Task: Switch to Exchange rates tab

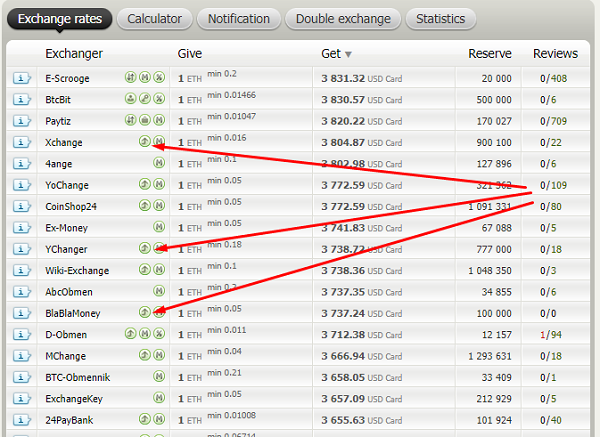Action: point(60,19)
